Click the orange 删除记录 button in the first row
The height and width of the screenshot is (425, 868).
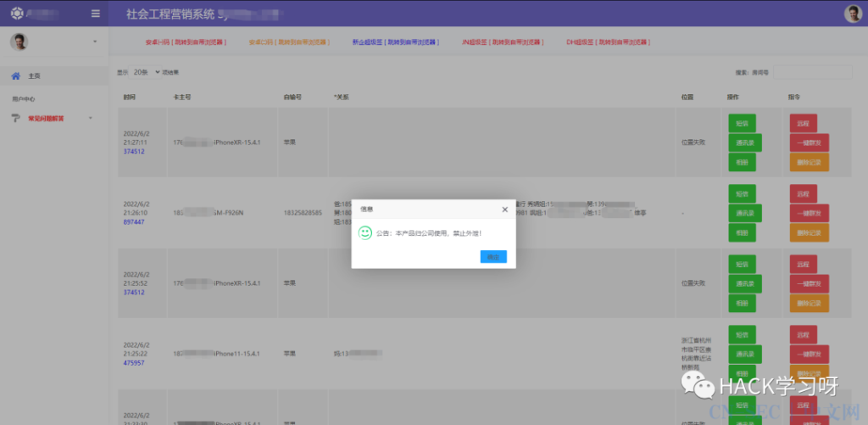pyautogui.click(x=809, y=162)
